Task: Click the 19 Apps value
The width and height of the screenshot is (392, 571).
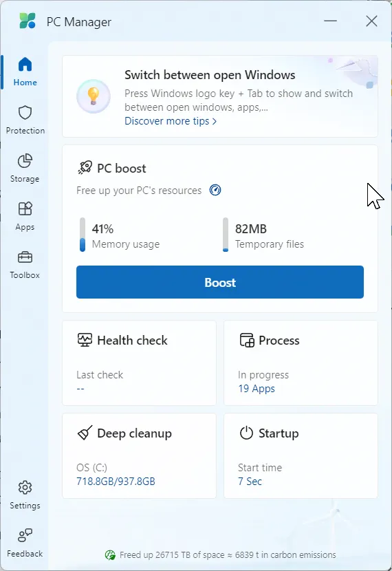Action: (x=257, y=389)
